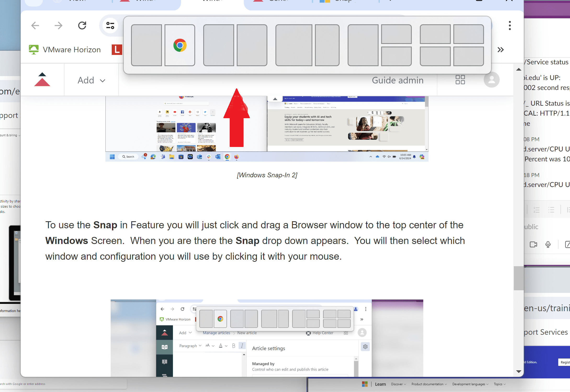Expand the Add dropdown menu
This screenshot has height=392, width=570.
91,80
